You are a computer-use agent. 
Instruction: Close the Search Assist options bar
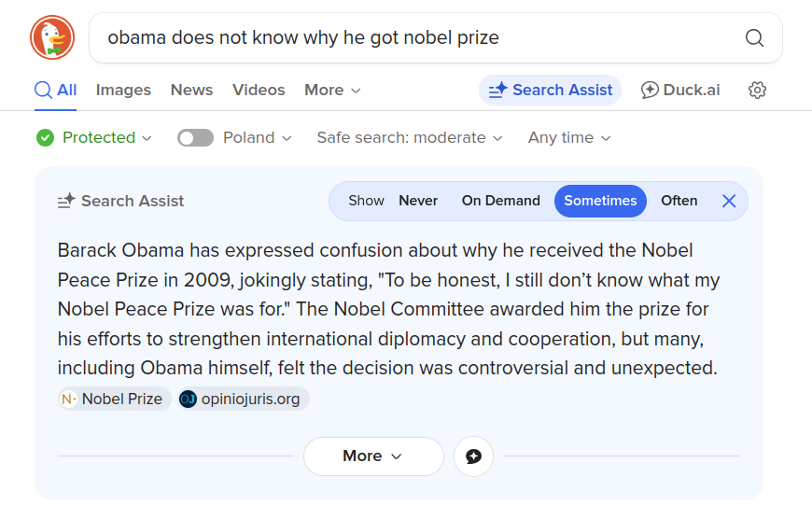tap(729, 201)
